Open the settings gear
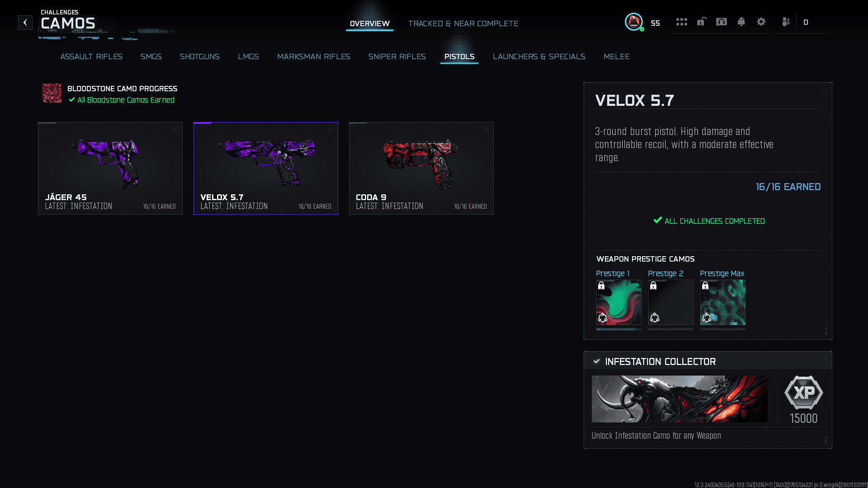 pyautogui.click(x=761, y=22)
